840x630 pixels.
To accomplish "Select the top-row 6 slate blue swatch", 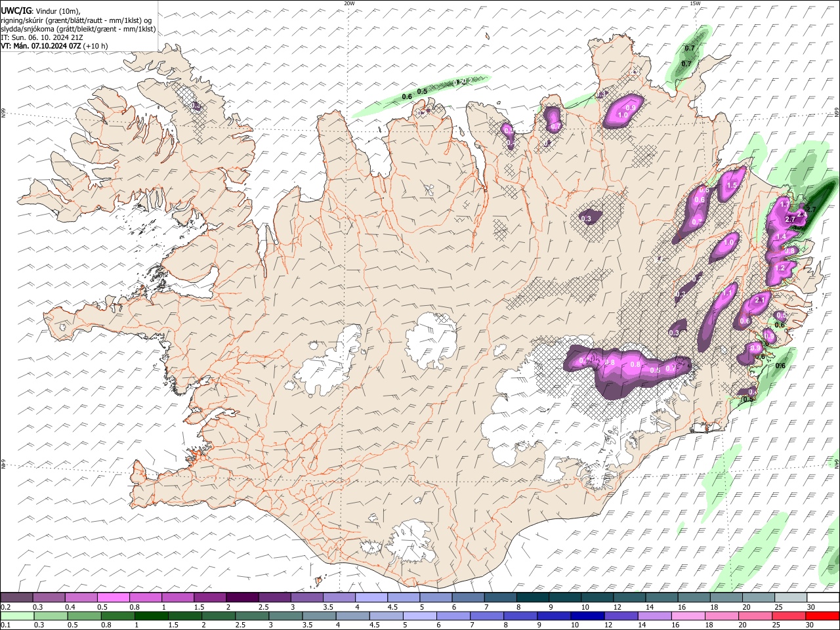I will click(468, 597).
